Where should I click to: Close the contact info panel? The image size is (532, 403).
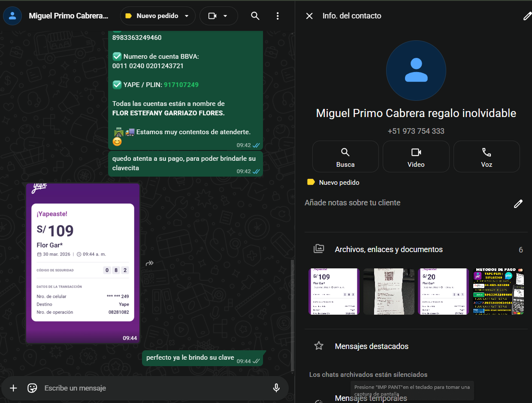[x=309, y=16]
